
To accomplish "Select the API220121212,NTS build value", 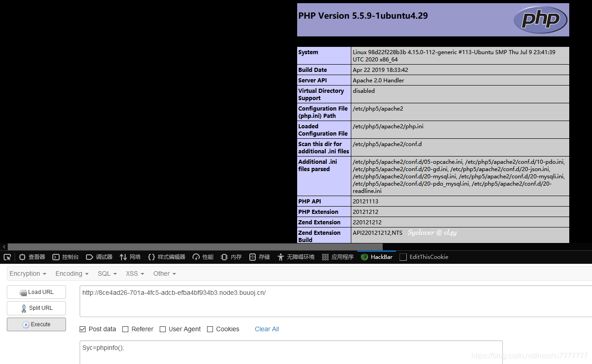I will click(x=377, y=233).
